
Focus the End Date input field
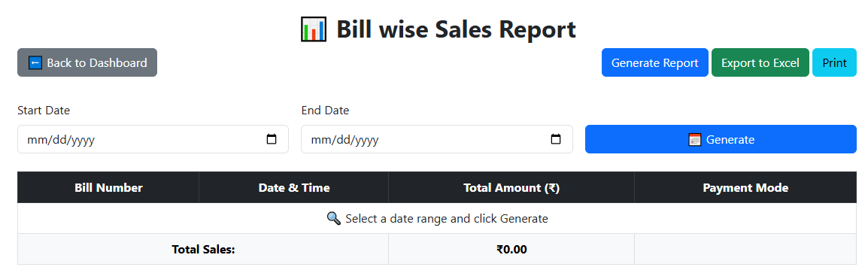pyautogui.click(x=437, y=139)
